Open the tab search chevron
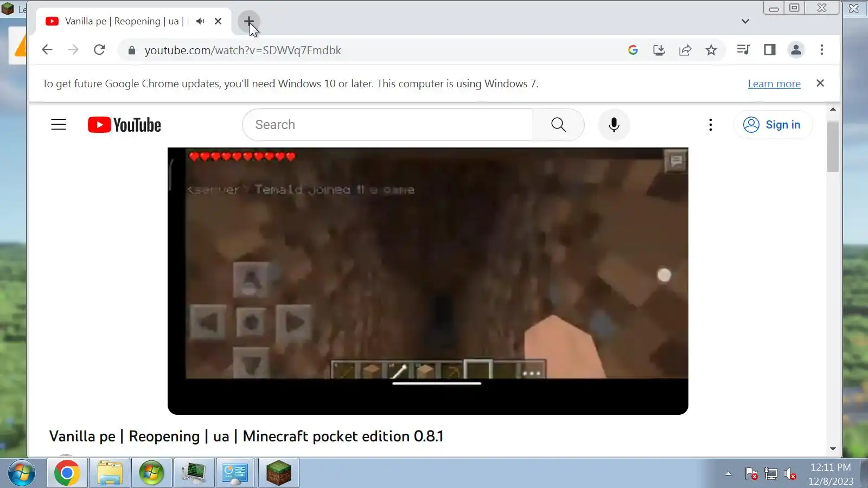Viewport: 868px width, 488px height. tap(745, 21)
